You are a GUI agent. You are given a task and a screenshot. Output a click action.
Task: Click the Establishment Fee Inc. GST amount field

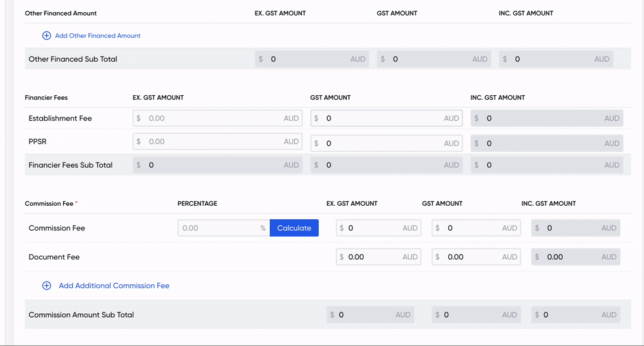pyautogui.click(x=544, y=118)
